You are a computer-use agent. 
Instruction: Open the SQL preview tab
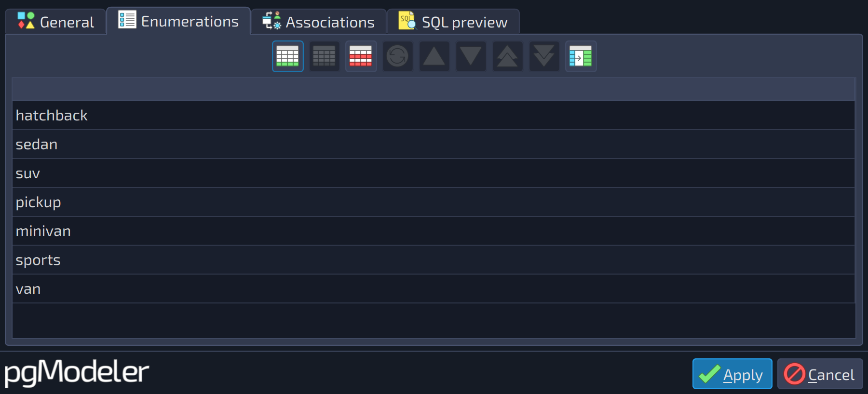tap(453, 22)
